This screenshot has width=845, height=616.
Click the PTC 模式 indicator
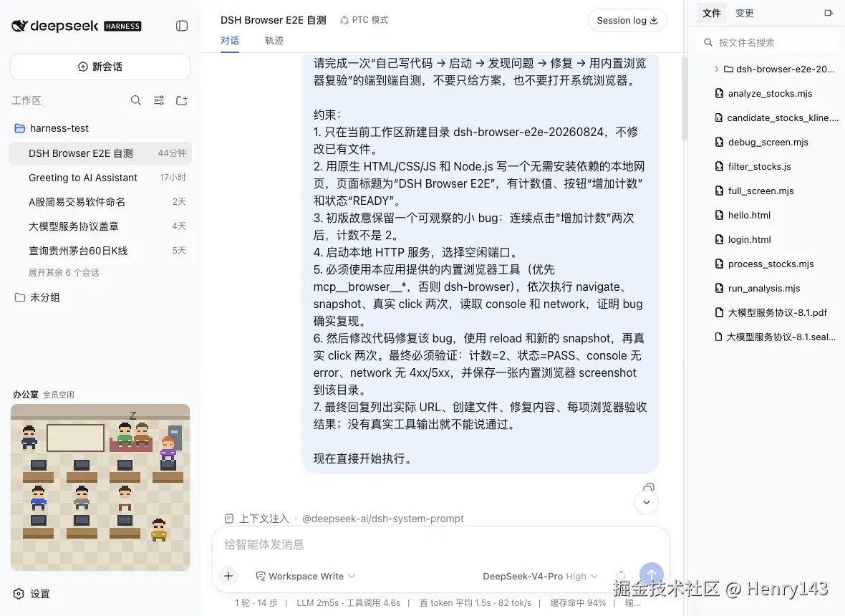point(364,20)
